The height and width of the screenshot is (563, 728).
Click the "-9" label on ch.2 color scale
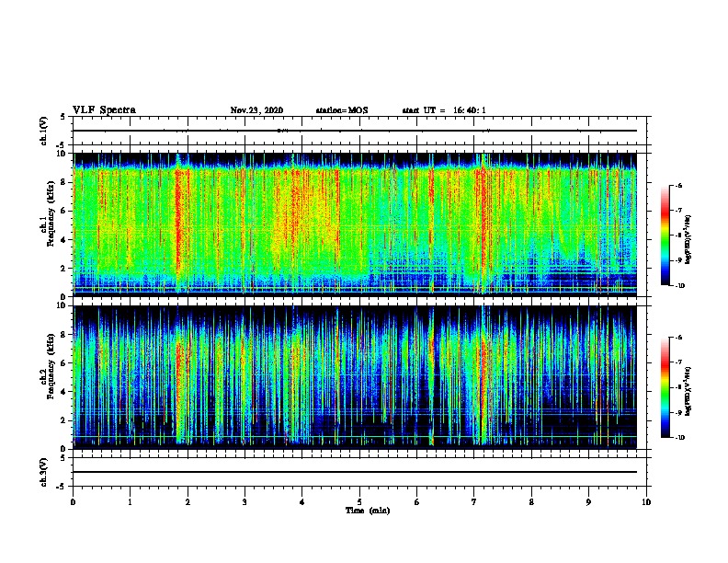[678, 412]
